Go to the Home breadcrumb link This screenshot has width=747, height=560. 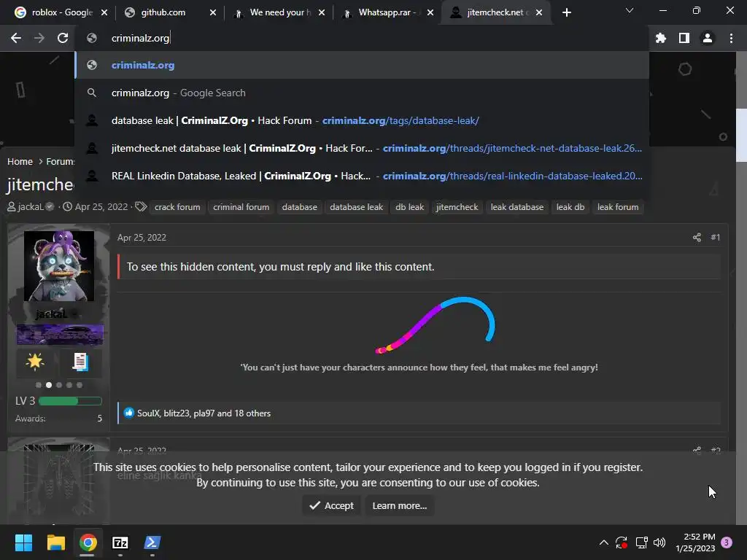tap(20, 161)
